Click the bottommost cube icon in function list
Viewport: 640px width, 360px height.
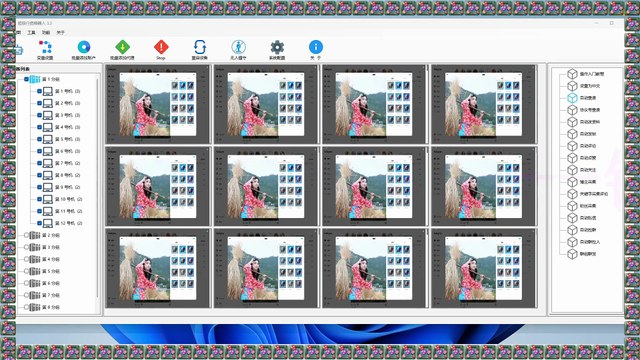(x=572, y=254)
